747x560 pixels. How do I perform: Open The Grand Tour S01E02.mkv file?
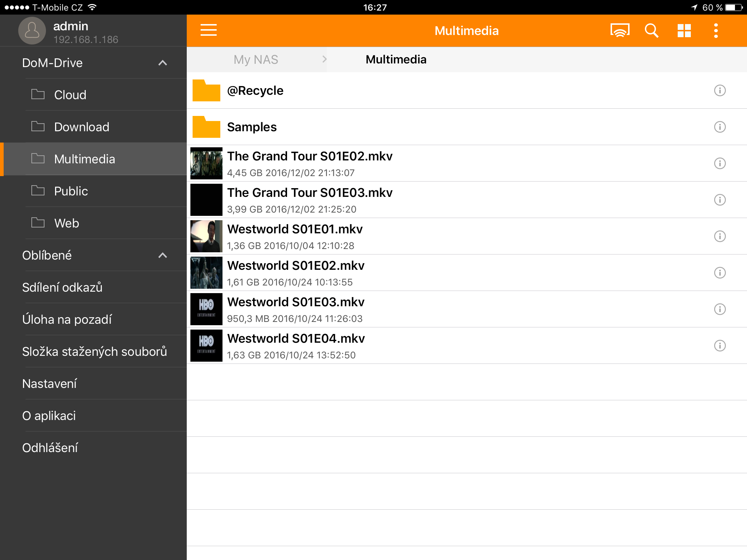[x=310, y=157]
